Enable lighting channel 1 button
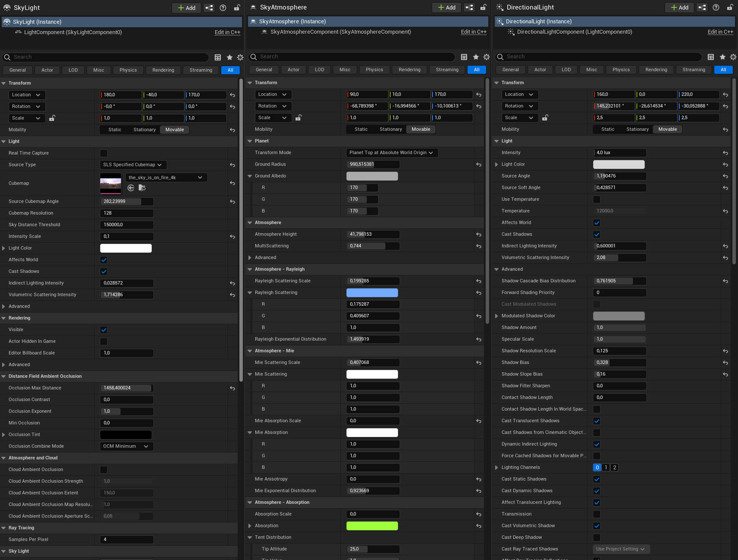 tap(606, 468)
